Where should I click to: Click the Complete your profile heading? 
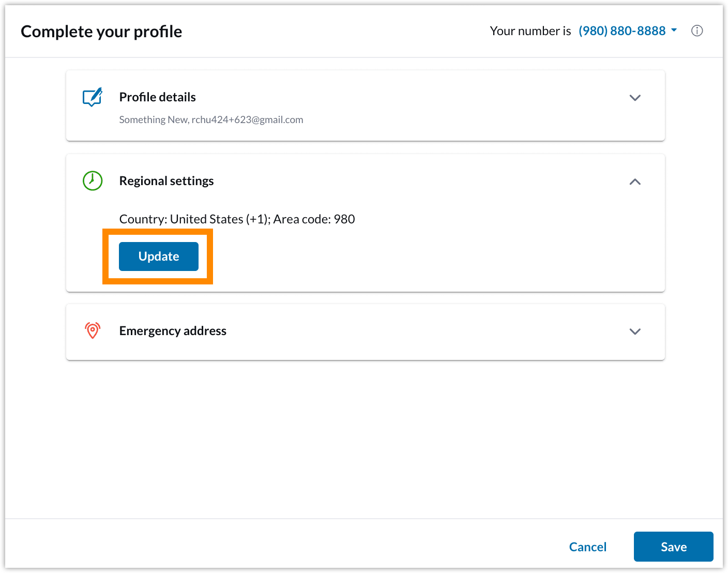pos(101,32)
